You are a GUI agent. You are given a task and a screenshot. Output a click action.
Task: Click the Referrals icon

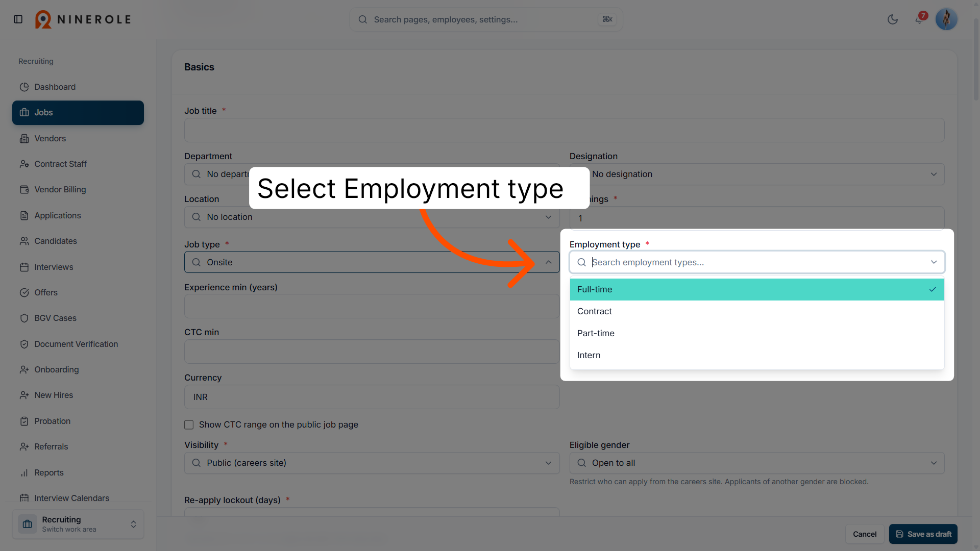(x=24, y=446)
